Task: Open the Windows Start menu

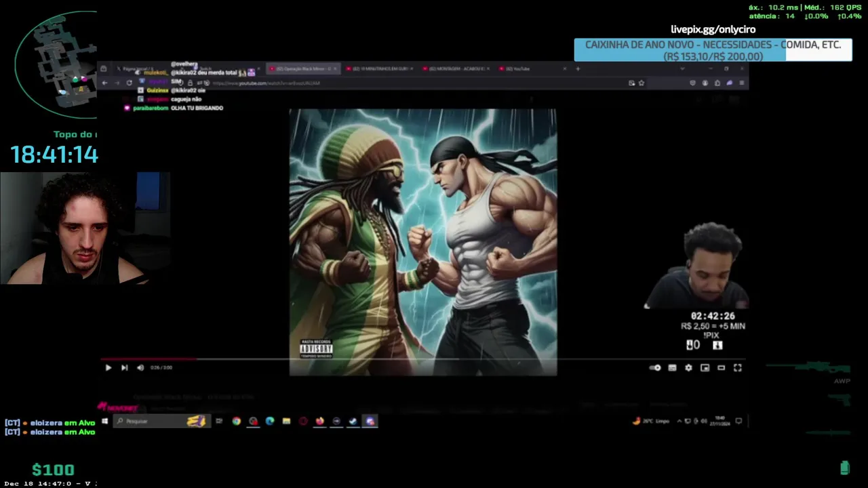Action: click(104, 421)
